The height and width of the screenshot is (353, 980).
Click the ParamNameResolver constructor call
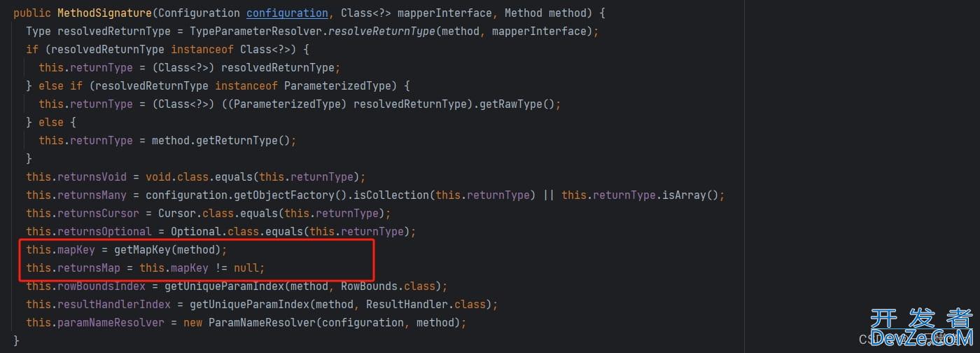[x=262, y=323]
